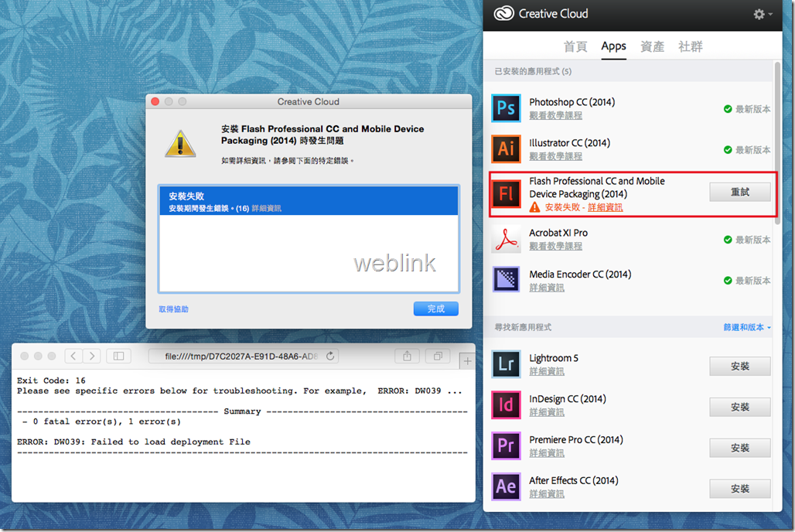Install InDesign CC with 安裝 button
The width and height of the screenshot is (795, 532).
coord(740,408)
